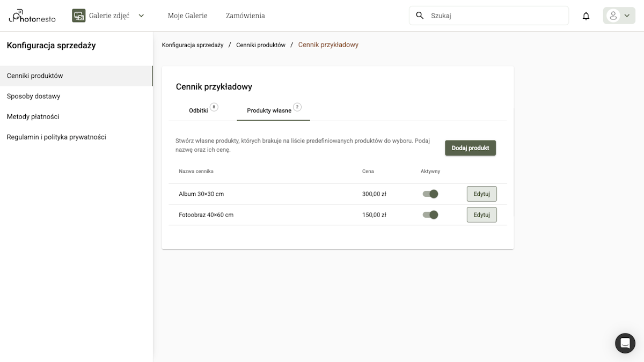Open Moje Galerie from top menu

pos(187,16)
